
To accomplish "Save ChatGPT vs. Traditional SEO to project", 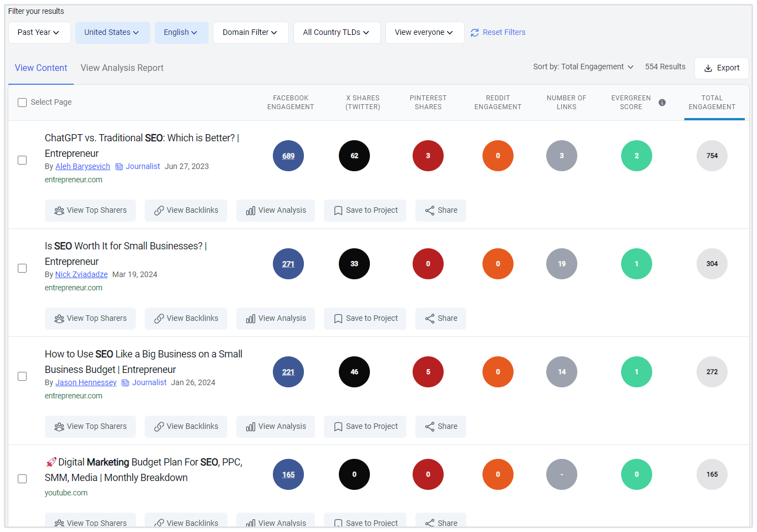I will [x=365, y=211].
